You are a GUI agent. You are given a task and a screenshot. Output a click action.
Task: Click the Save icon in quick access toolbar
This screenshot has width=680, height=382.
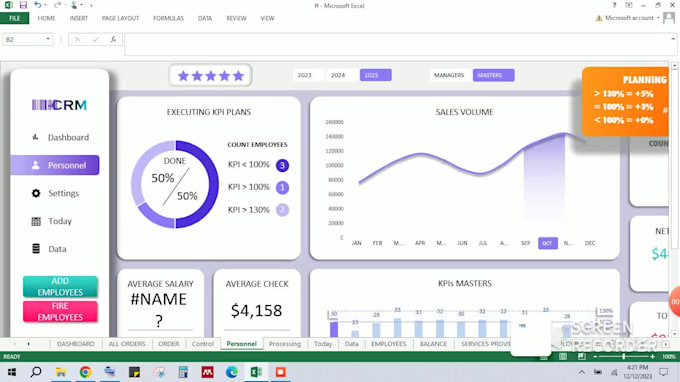coord(23,5)
